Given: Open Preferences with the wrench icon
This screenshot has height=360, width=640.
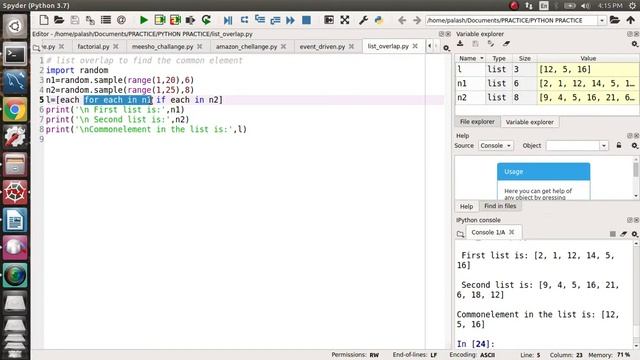Looking at the screenshot, I should click(363, 20).
